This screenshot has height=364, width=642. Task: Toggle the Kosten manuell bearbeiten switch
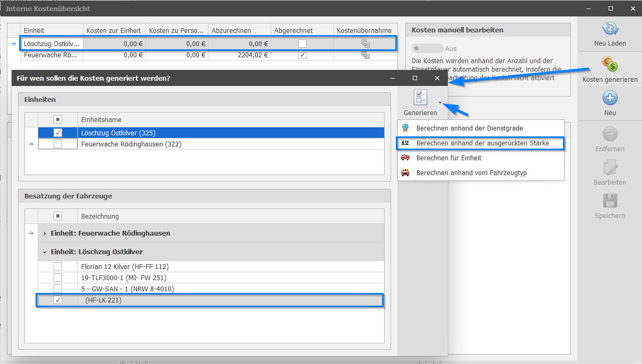click(x=427, y=48)
